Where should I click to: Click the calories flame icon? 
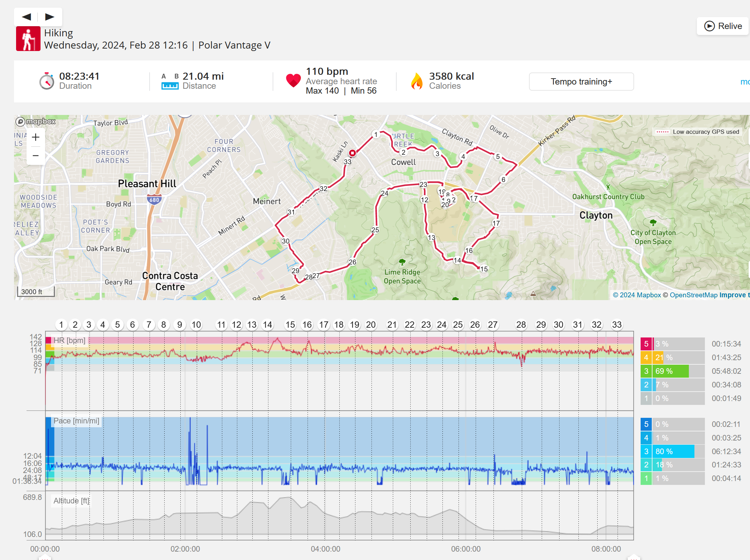pyautogui.click(x=417, y=81)
